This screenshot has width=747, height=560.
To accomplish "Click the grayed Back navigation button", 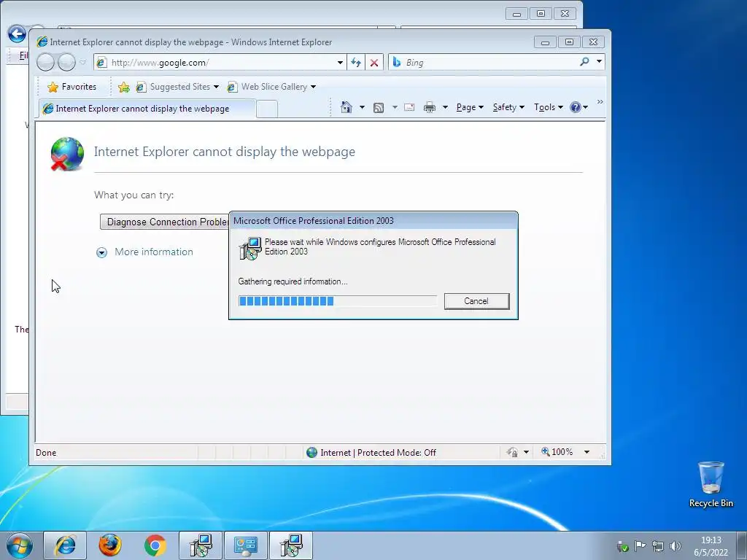I will coord(45,62).
